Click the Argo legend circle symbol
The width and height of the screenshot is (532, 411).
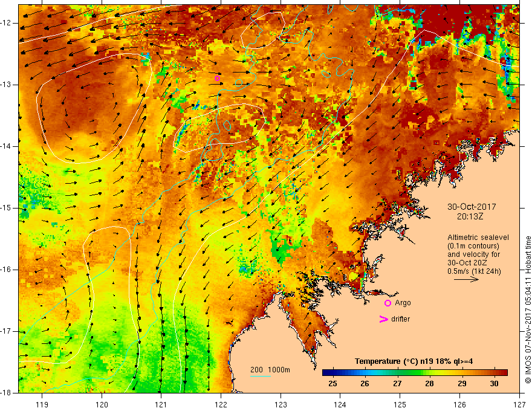tap(388, 303)
